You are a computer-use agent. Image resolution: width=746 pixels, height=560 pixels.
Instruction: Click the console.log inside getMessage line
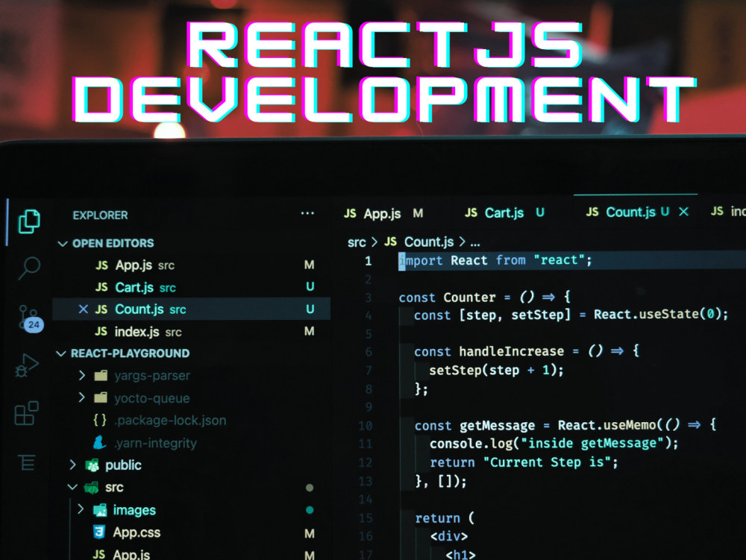tap(554, 444)
